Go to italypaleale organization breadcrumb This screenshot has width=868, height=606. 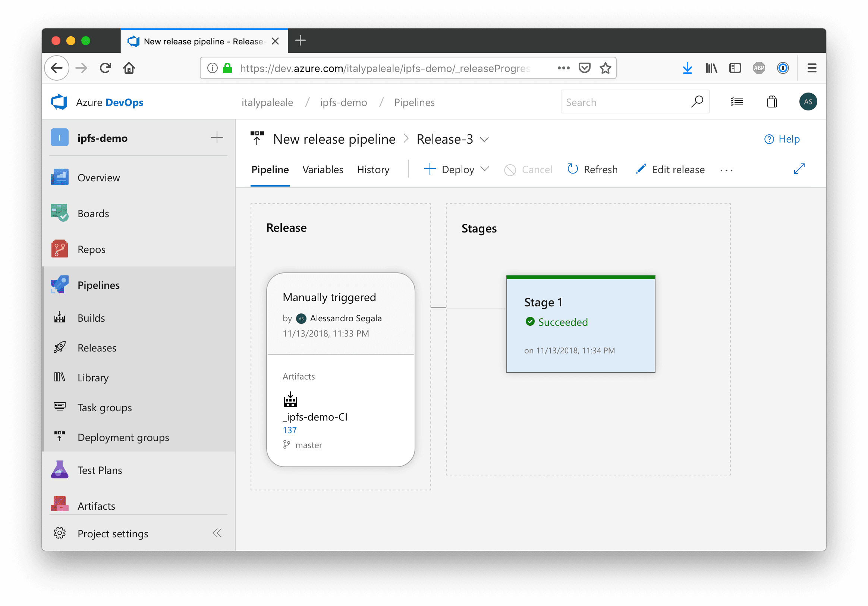coord(267,102)
